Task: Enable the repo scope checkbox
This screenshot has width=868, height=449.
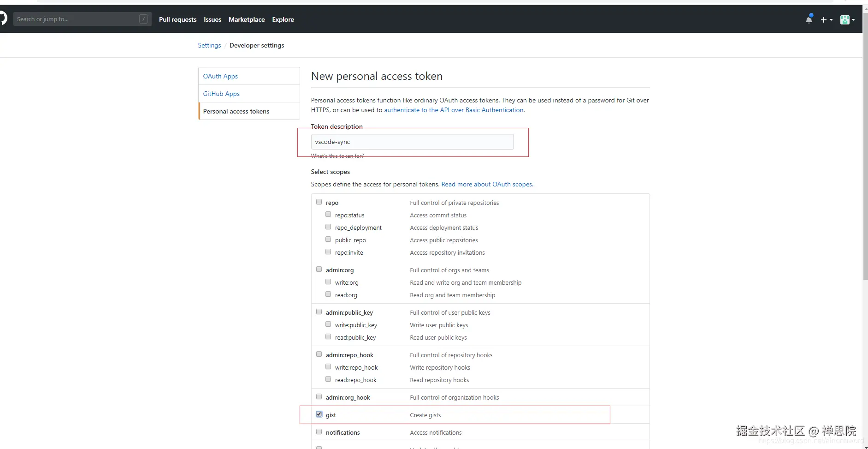Action: 319,202
